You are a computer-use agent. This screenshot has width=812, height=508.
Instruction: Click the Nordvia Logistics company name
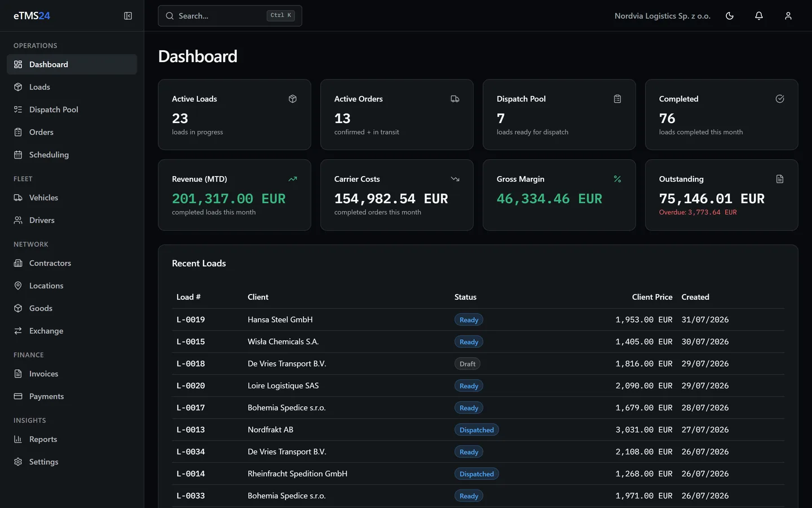[663, 16]
